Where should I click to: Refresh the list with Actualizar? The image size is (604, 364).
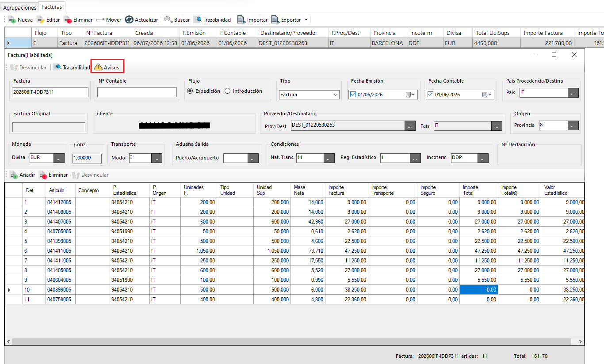[x=141, y=20]
